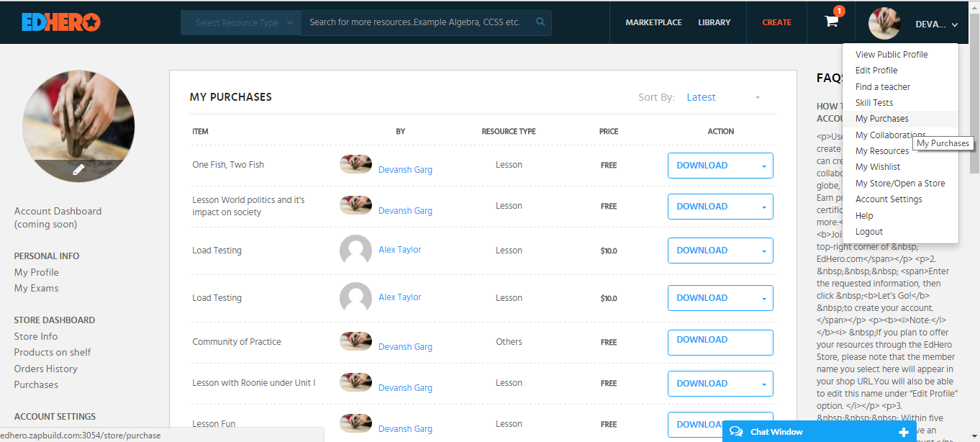Select Find a teacher from the user menu

pos(883,86)
